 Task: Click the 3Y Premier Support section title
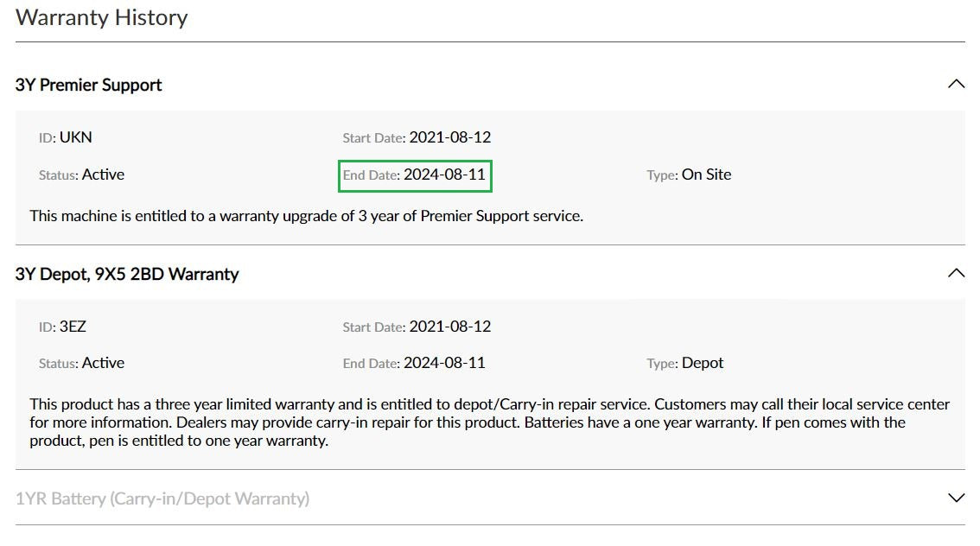pyautogui.click(x=89, y=85)
